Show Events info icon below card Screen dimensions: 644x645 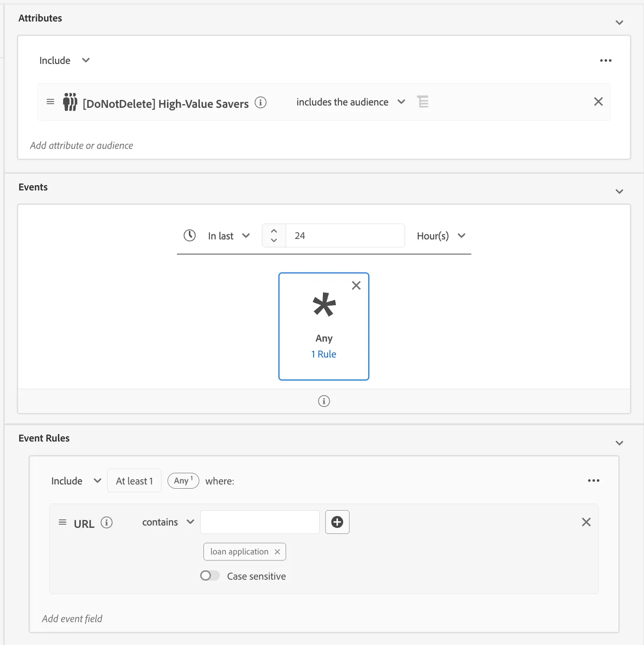(x=324, y=401)
